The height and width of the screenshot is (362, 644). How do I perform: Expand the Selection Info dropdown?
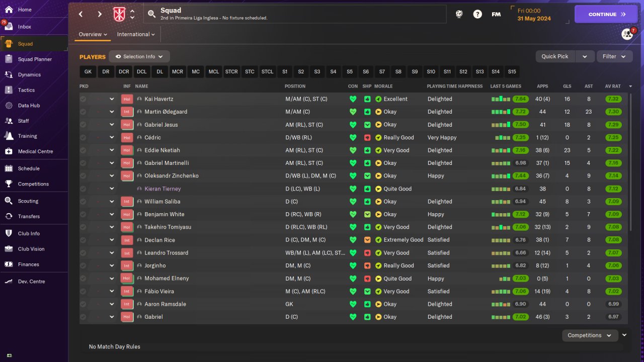(x=139, y=57)
